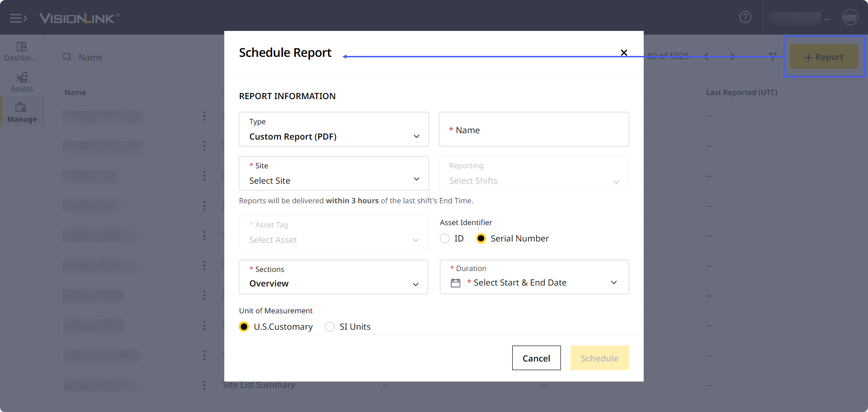Click the search magnifier icon
Image resolution: width=868 pixels, height=412 pixels.
click(x=67, y=57)
